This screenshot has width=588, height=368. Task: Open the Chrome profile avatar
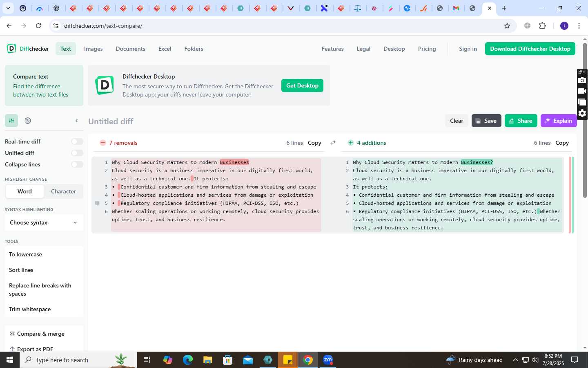click(x=564, y=26)
